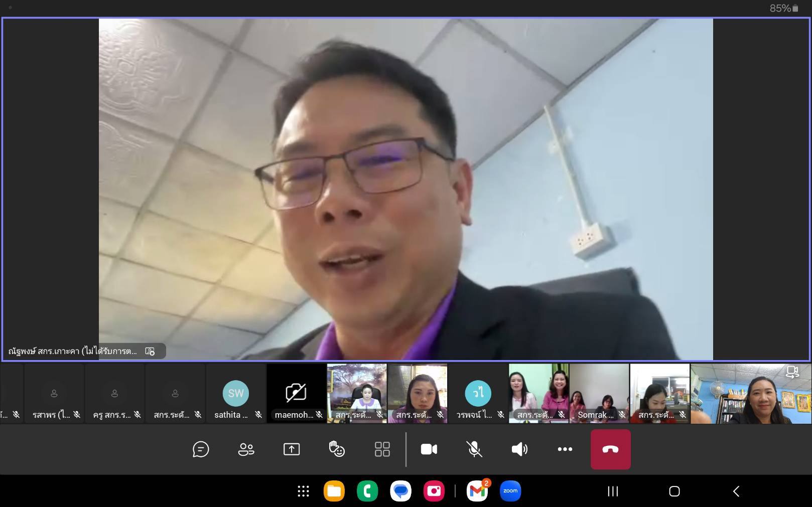Open the more options menu
Image resolution: width=812 pixels, height=507 pixels.
point(565,449)
